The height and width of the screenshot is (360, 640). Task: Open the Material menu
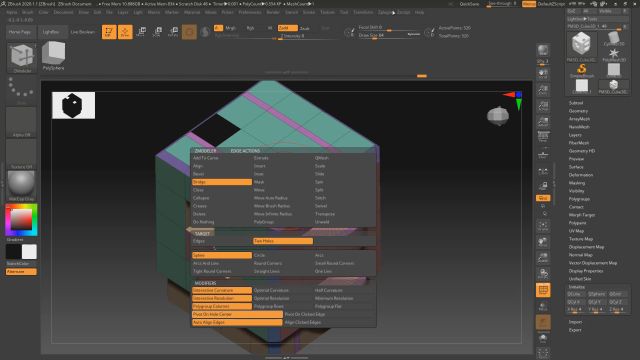[192, 12]
